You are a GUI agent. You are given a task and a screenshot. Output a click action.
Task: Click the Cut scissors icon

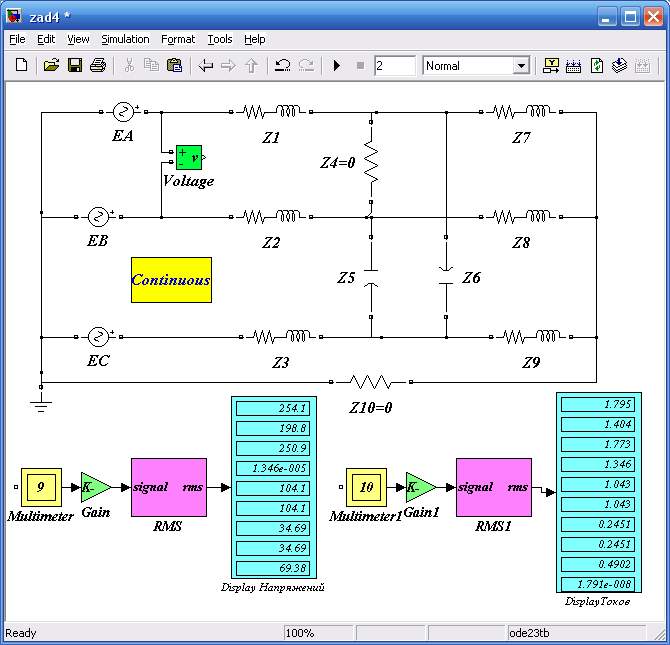[x=129, y=65]
